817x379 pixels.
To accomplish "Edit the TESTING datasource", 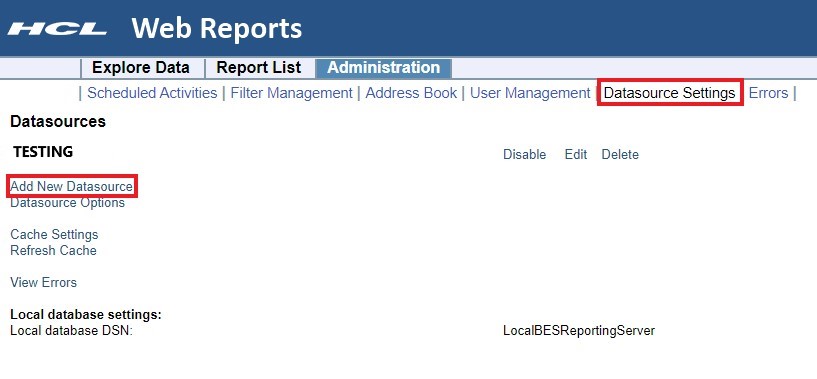I will pyautogui.click(x=576, y=154).
